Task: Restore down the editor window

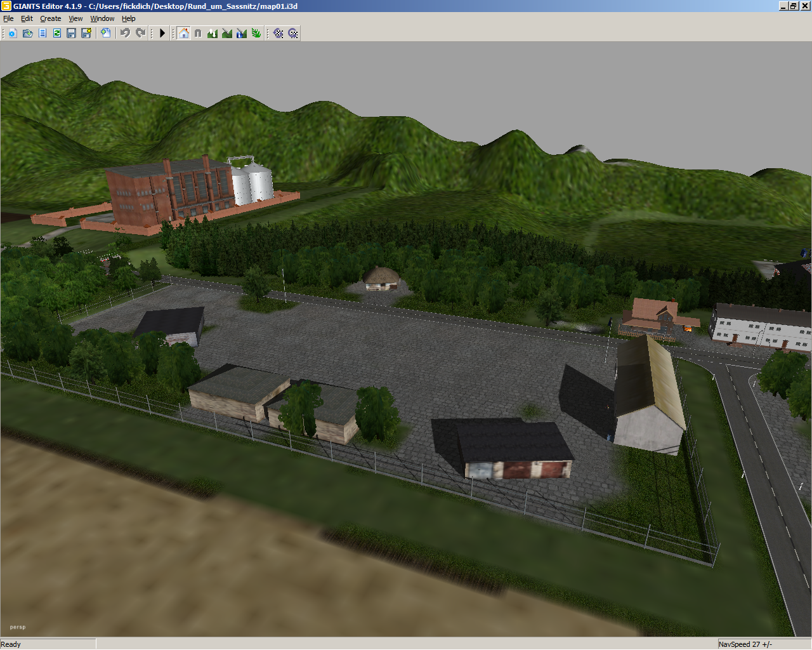Action: tap(794, 6)
